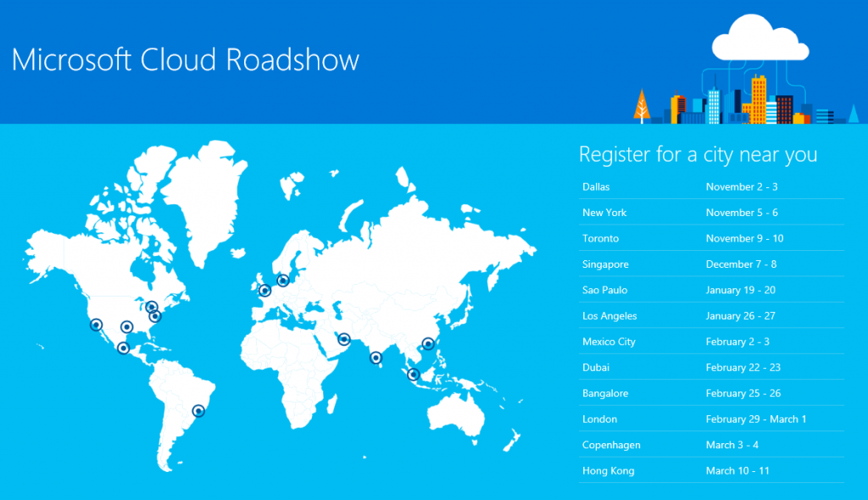This screenshot has width=868, height=500.
Task: Click the date "November 9 - 10"
Action: [744, 239]
